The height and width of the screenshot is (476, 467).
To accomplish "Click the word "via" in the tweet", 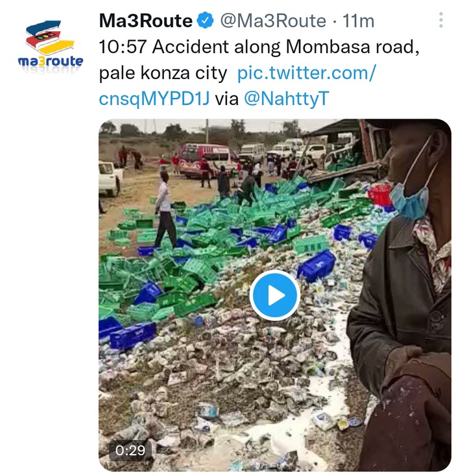I will pos(227,99).
